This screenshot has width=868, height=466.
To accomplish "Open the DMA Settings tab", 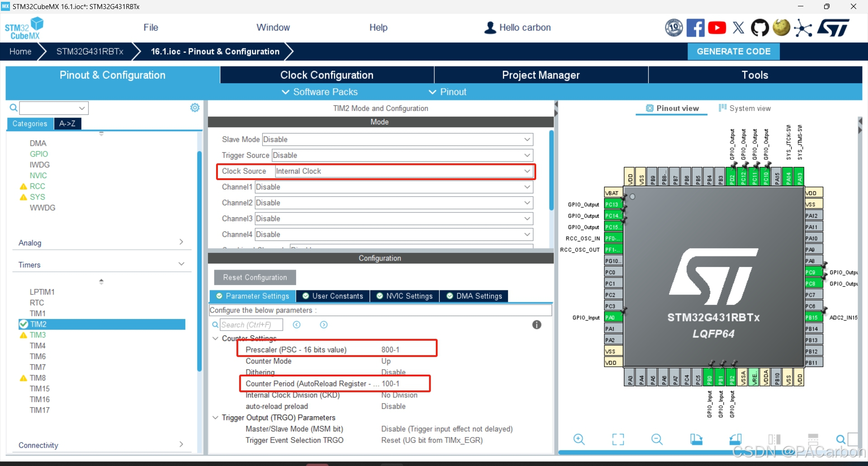I will pos(474,296).
